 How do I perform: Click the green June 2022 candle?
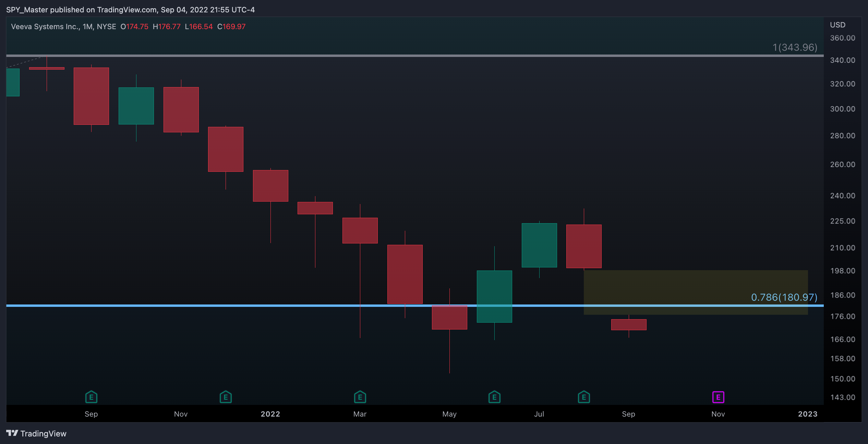pos(494,296)
